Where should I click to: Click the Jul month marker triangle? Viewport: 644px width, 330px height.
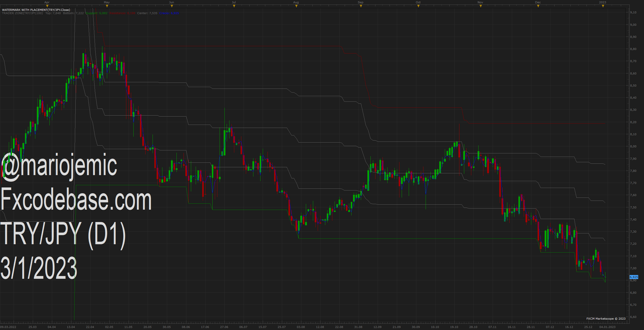coord(234,6)
